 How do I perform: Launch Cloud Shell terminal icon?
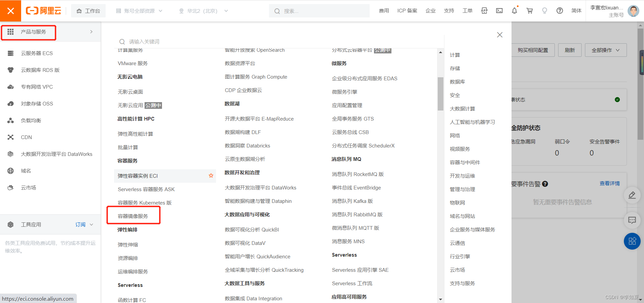[x=499, y=11]
